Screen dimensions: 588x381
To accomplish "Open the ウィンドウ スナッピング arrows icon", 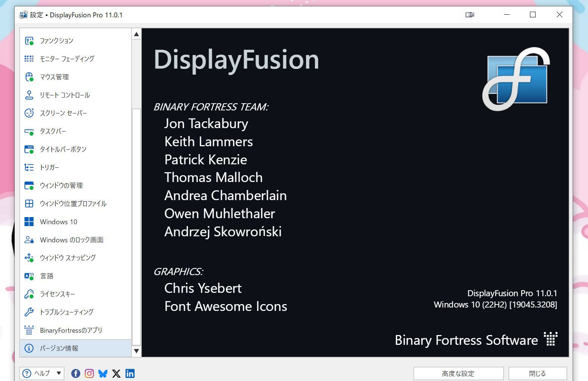I will click(x=29, y=258).
